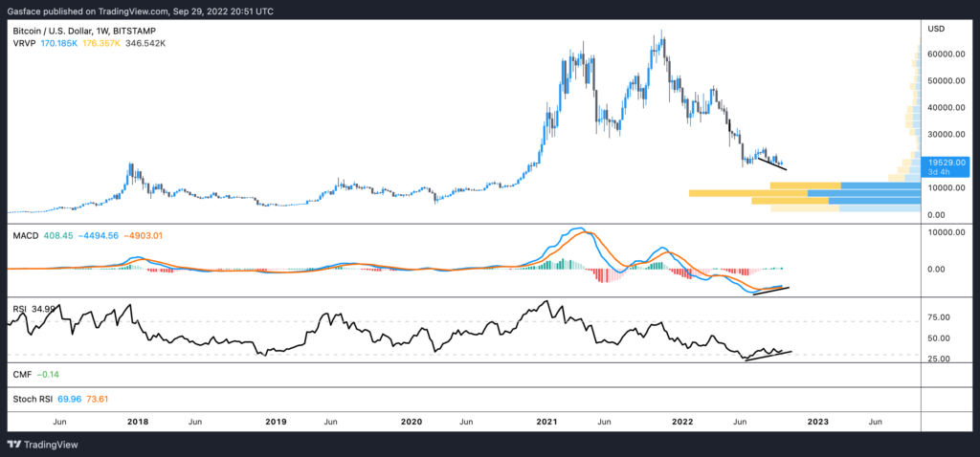The width and height of the screenshot is (980, 457).
Task: Click the 75.00 level on RSI axis
Action: tap(939, 317)
